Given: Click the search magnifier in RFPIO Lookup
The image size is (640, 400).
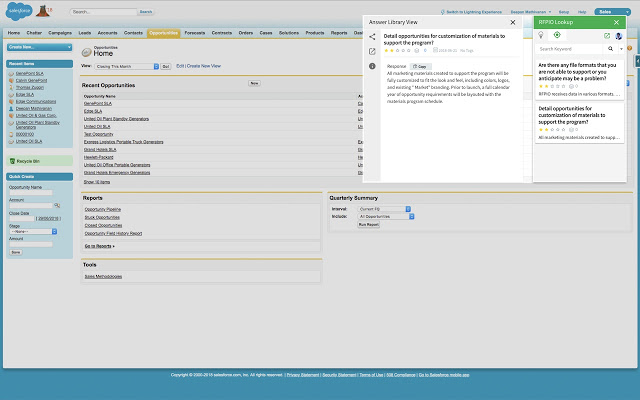Looking at the screenshot, I should pyautogui.click(x=608, y=48).
